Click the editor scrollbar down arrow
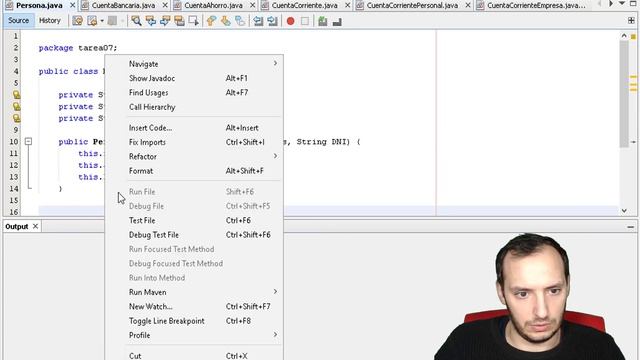This screenshot has width=640, height=360. pos(624,211)
